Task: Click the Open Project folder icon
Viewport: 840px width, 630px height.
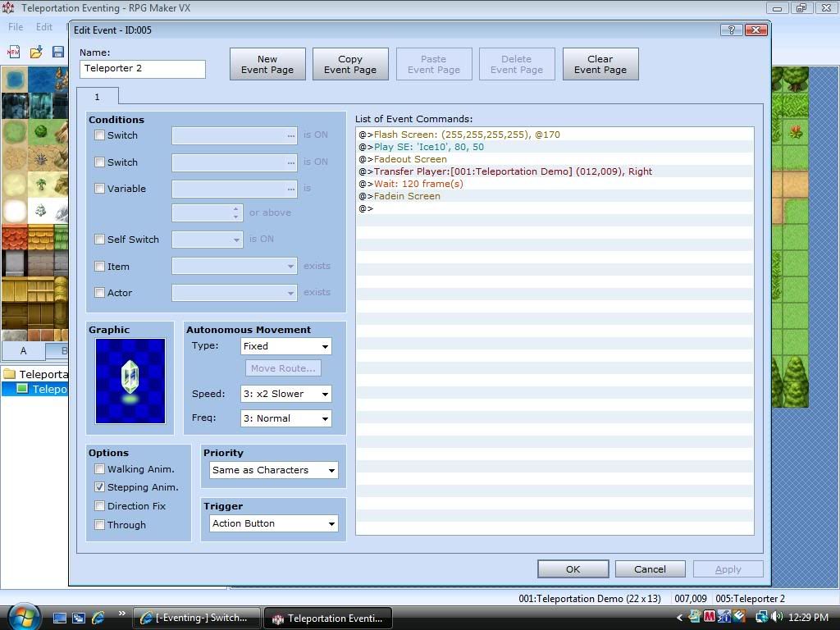Action: (x=36, y=52)
